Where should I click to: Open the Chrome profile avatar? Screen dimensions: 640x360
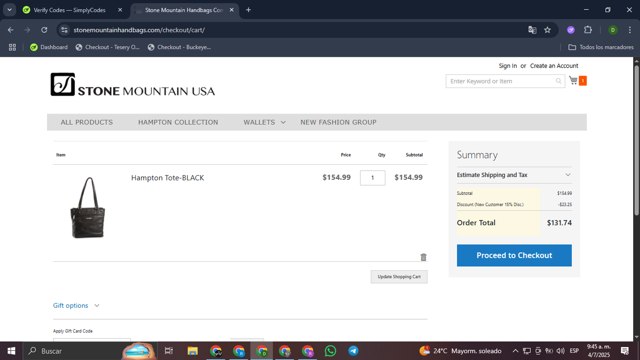[x=613, y=30]
